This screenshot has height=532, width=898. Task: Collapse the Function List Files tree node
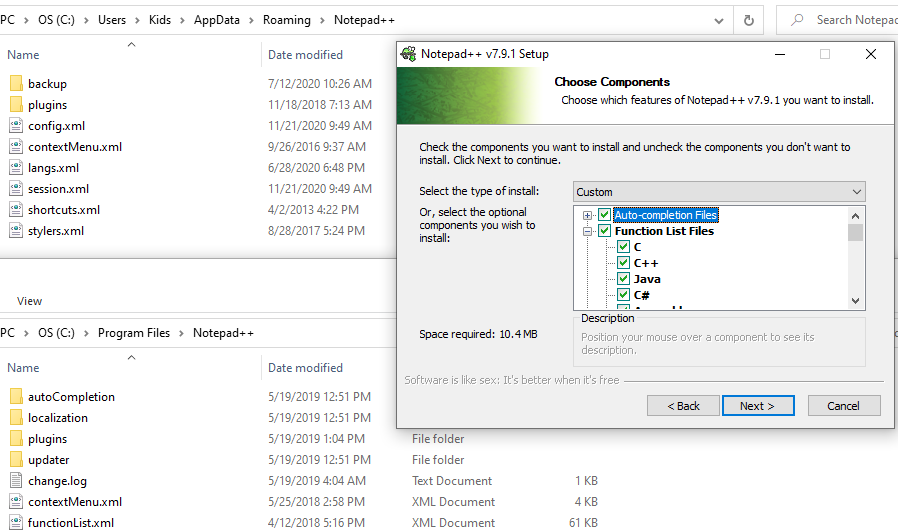pyautogui.click(x=587, y=231)
